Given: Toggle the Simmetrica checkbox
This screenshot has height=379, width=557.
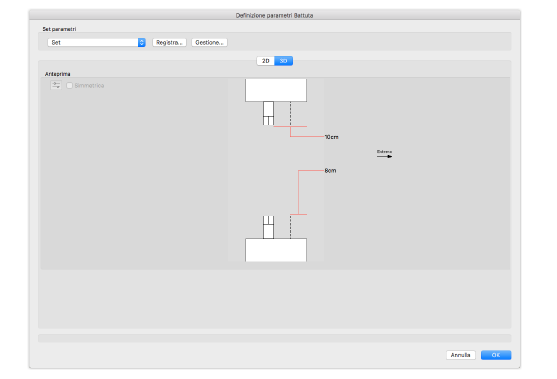Looking at the screenshot, I should 70,86.
